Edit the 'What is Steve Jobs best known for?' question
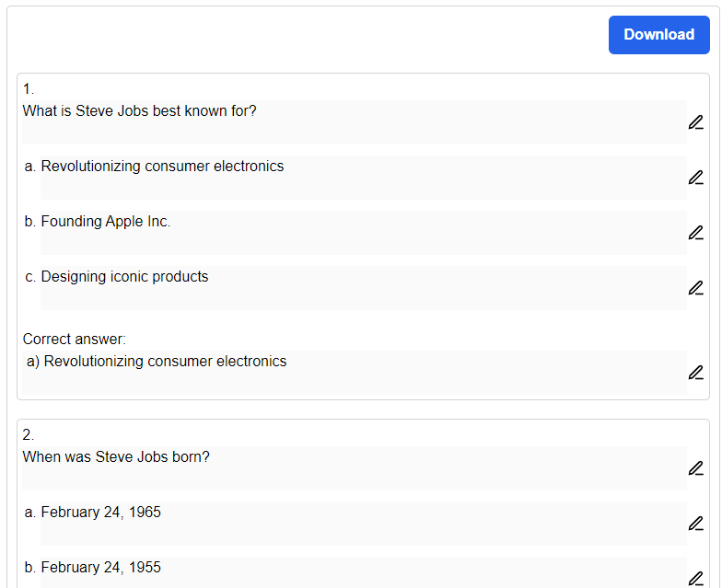 [695, 122]
